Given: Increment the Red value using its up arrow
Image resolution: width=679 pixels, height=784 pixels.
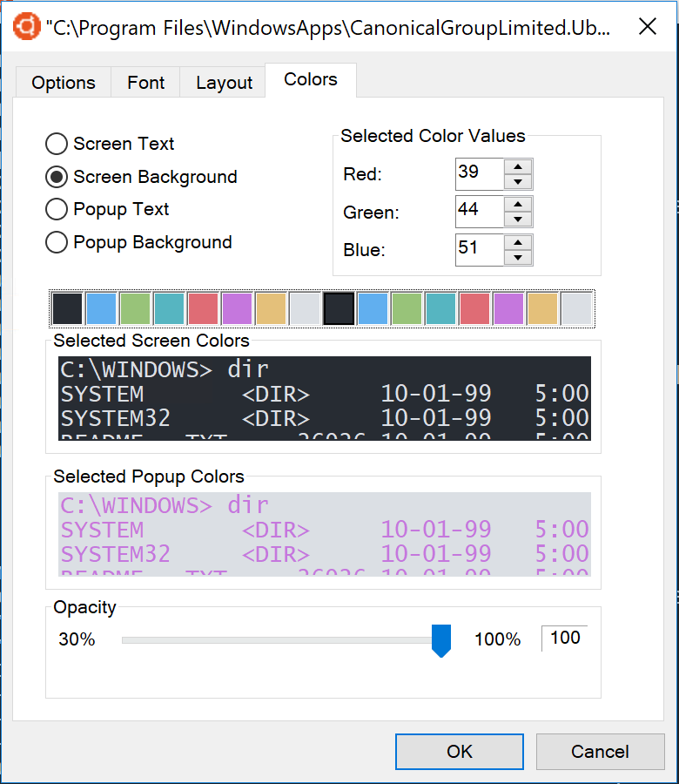Looking at the screenshot, I should click(520, 167).
